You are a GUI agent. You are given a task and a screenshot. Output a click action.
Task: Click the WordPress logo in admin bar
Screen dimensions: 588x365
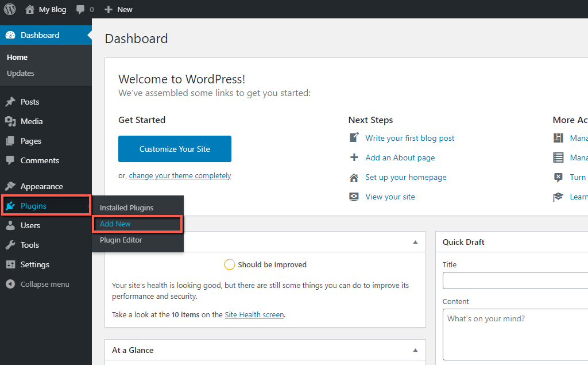pos(10,9)
